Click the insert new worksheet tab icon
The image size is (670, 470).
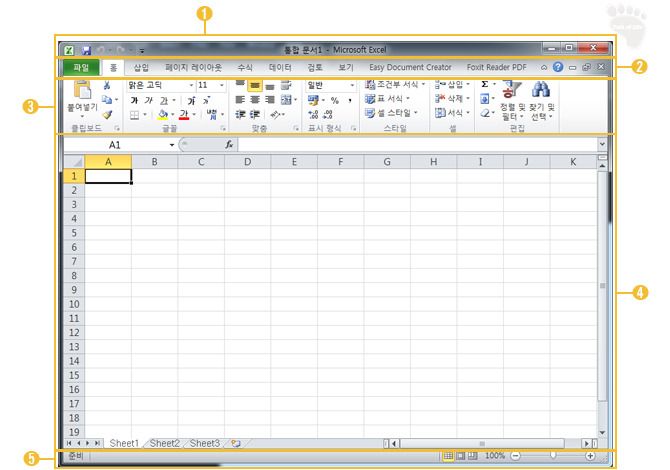point(236,444)
